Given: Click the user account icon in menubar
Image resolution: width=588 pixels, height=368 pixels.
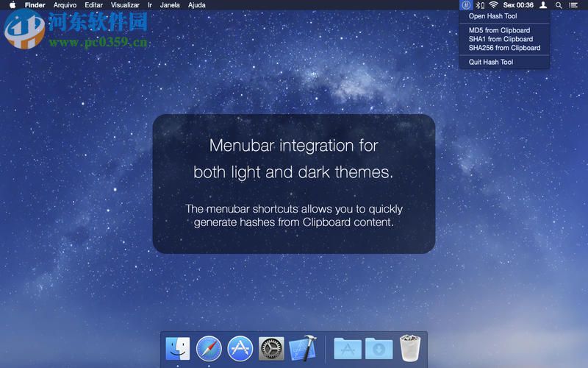Looking at the screenshot, I should click(543, 5).
